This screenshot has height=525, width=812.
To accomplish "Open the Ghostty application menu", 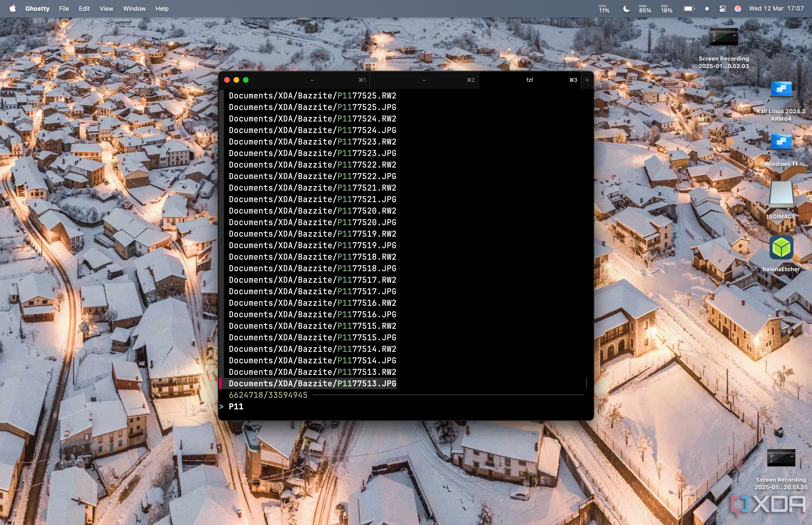I will [37, 8].
